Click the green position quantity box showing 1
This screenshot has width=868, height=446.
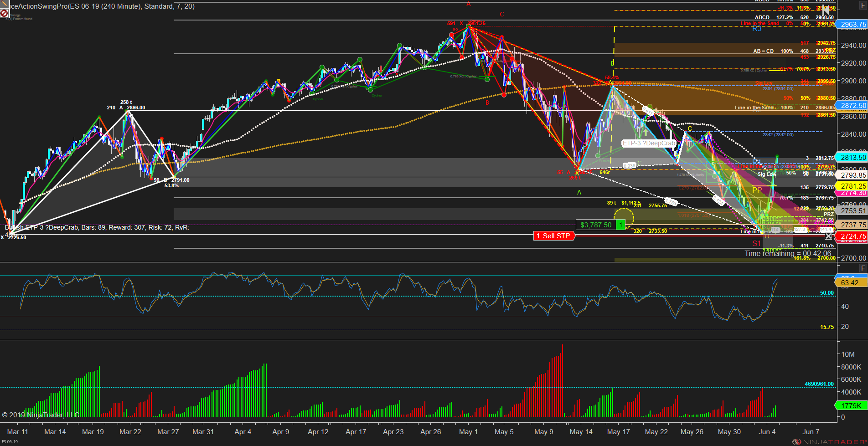point(620,225)
